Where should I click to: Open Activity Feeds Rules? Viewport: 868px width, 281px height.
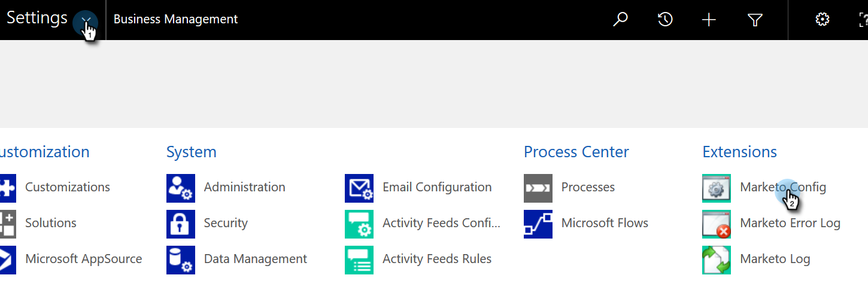click(x=436, y=259)
